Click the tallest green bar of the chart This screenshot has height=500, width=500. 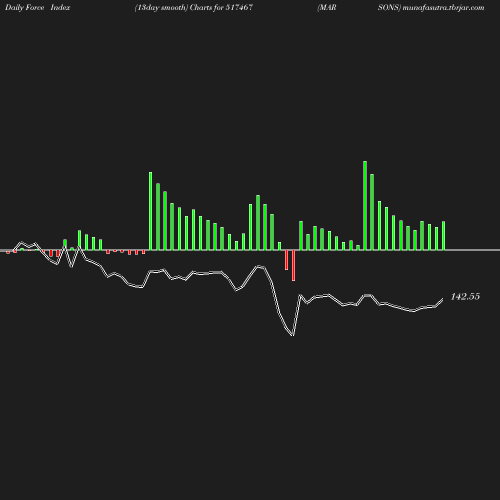pyautogui.click(x=365, y=205)
